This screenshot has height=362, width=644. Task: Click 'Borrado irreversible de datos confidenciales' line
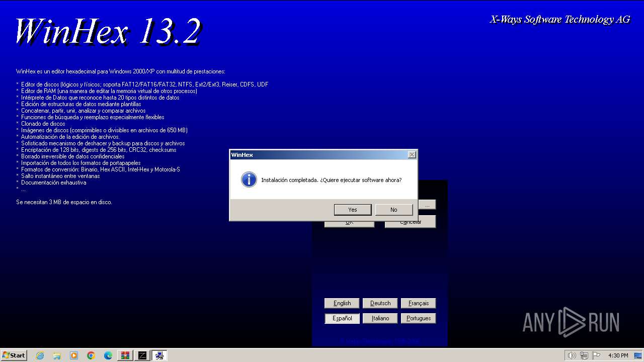(x=72, y=156)
